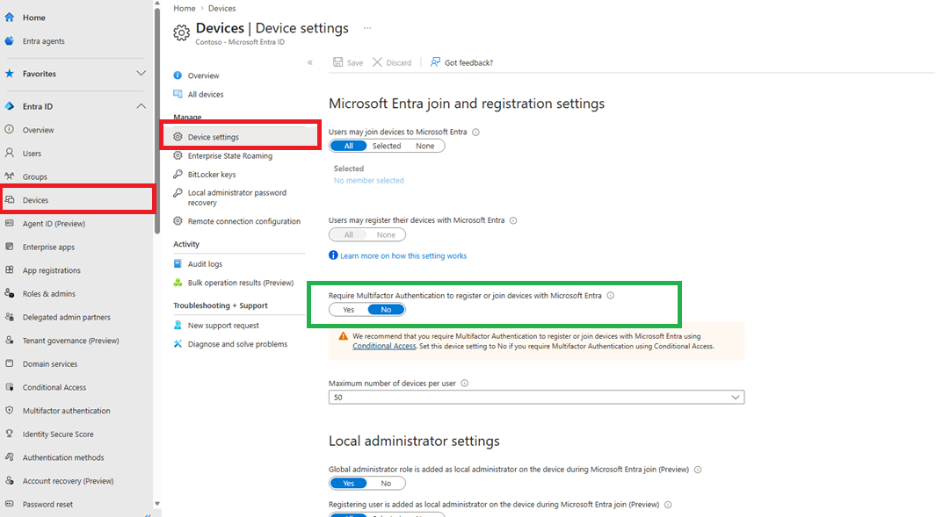The width and height of the screenshot is (936, 517).
Task: Click the Favorites star icon
Action: pyautogui.click(x=9, y=73)
